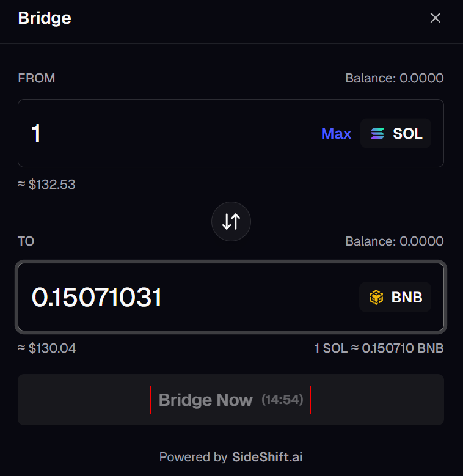Click the Bridge dialog title
This screenshot has height=476, width=463.
45,18
